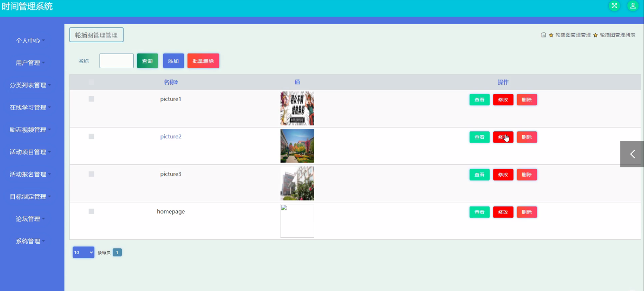
Task: Go to page 1 in pagination
Action: coord(117,253)
